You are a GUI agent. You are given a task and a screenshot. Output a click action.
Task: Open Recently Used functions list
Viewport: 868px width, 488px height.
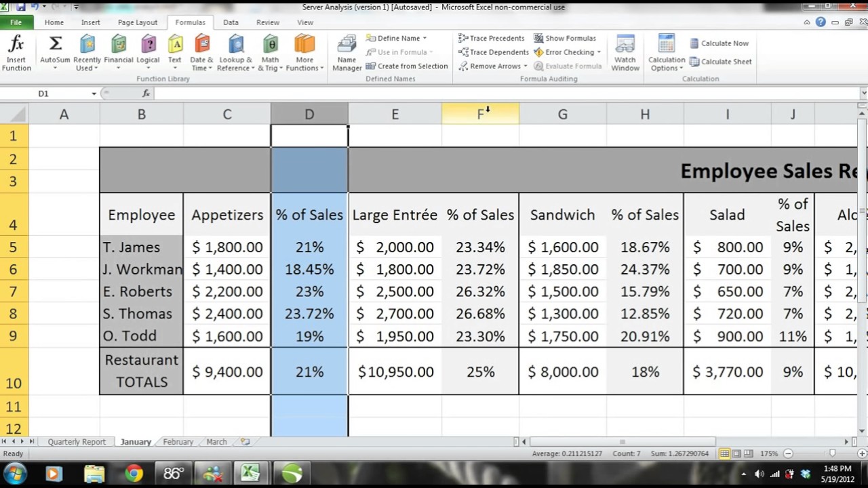[87, 54]
